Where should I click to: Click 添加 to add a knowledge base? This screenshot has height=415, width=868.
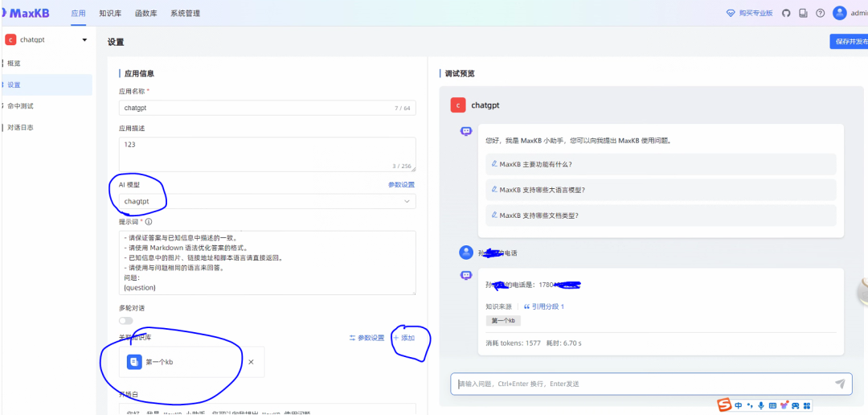[x=404, y=338]
